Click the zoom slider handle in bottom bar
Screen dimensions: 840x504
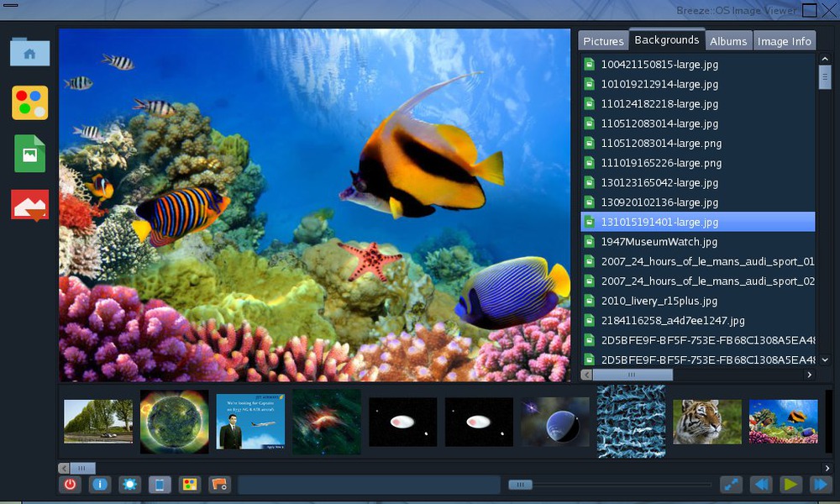tap(520, 485)
